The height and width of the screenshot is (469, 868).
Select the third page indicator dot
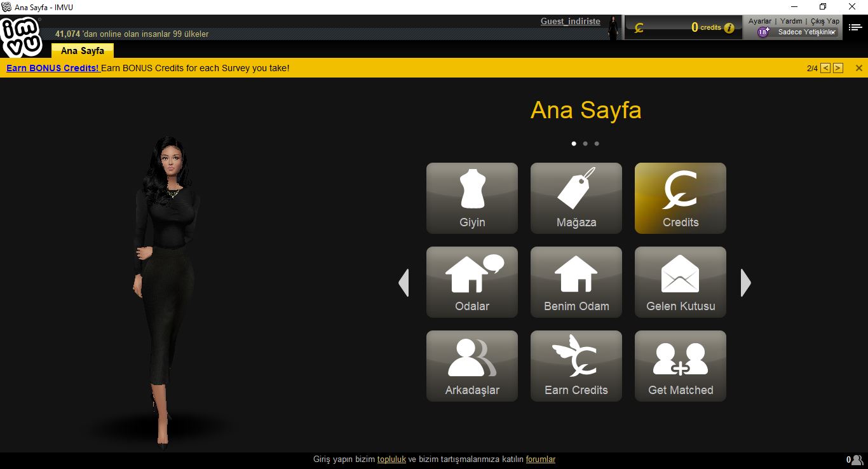coord(597,144)
